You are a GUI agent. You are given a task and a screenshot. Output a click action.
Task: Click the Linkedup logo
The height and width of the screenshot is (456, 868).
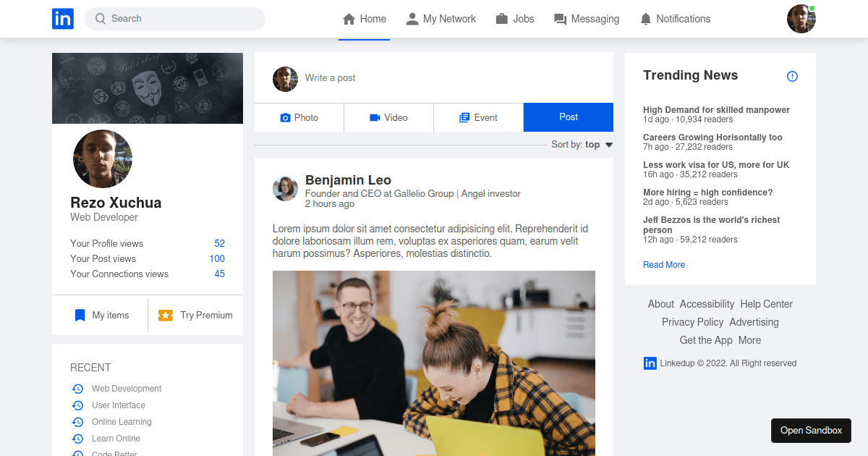(x=63, y=18)
